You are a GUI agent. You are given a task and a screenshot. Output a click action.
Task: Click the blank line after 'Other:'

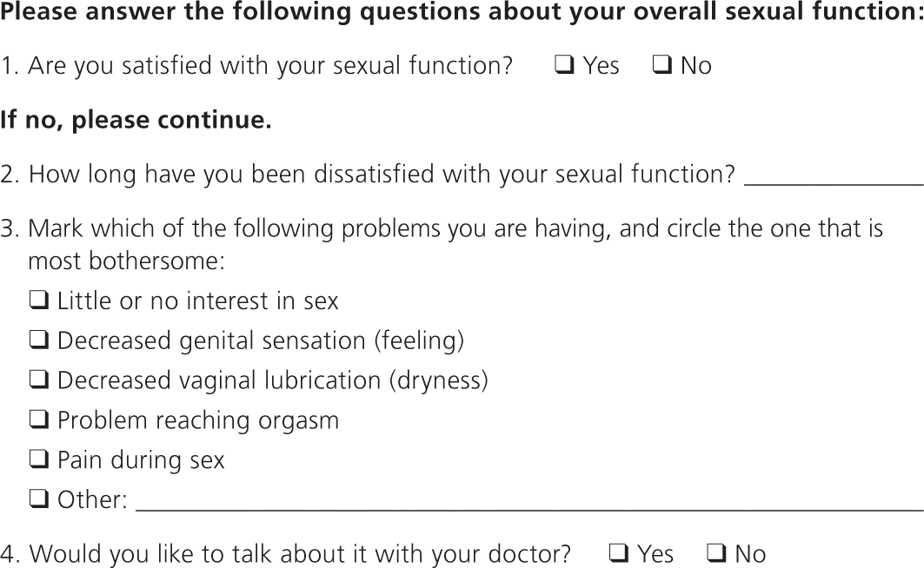(528, 502)
